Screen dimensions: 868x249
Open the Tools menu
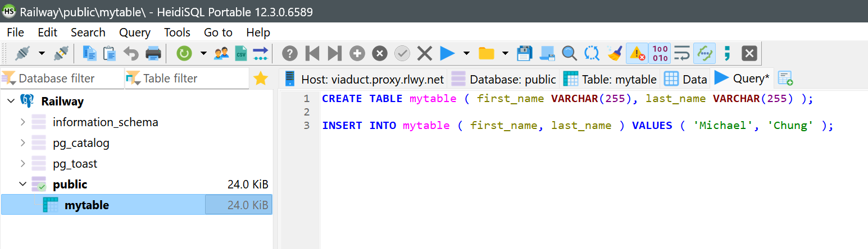pos(178,33)
